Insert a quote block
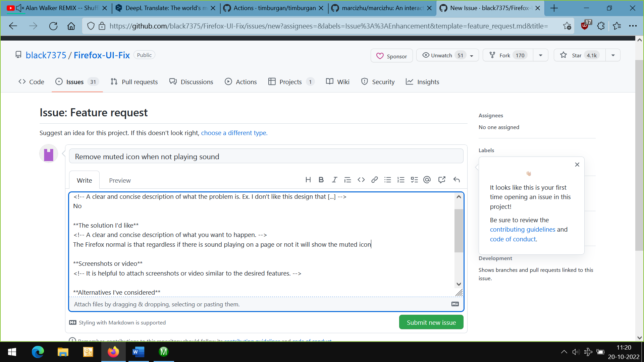The width and height of the screenshot is (644, 362). click(347, 180)
